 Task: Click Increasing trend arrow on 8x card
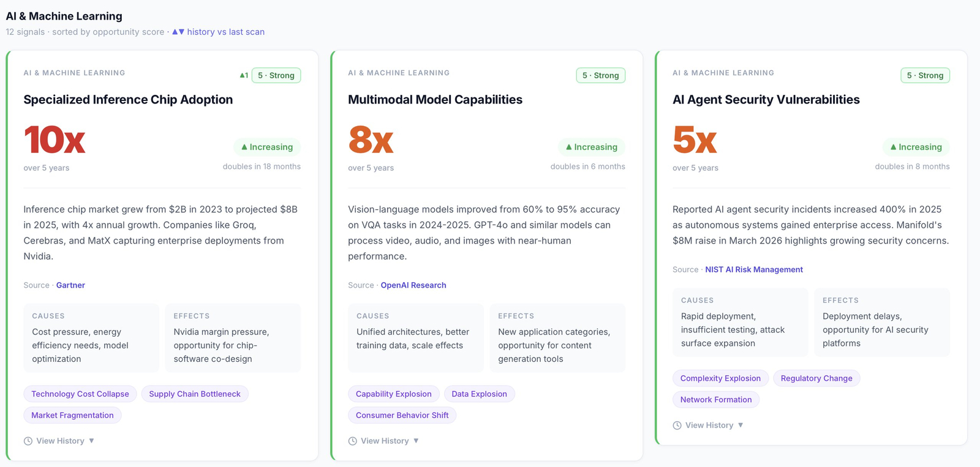point(569,148)
